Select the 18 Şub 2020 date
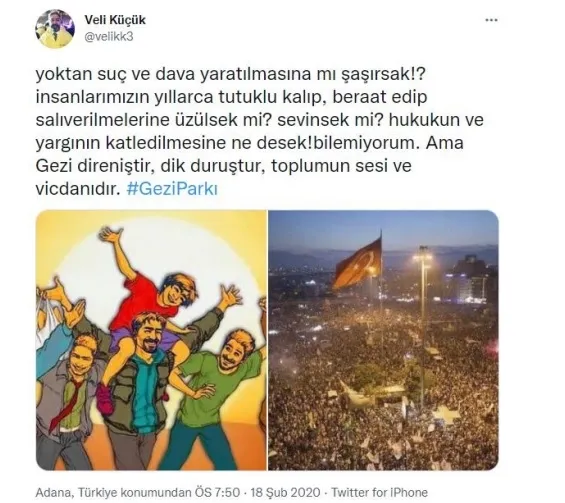This screenshot has height=503, width=565. [x=285, y=492]
